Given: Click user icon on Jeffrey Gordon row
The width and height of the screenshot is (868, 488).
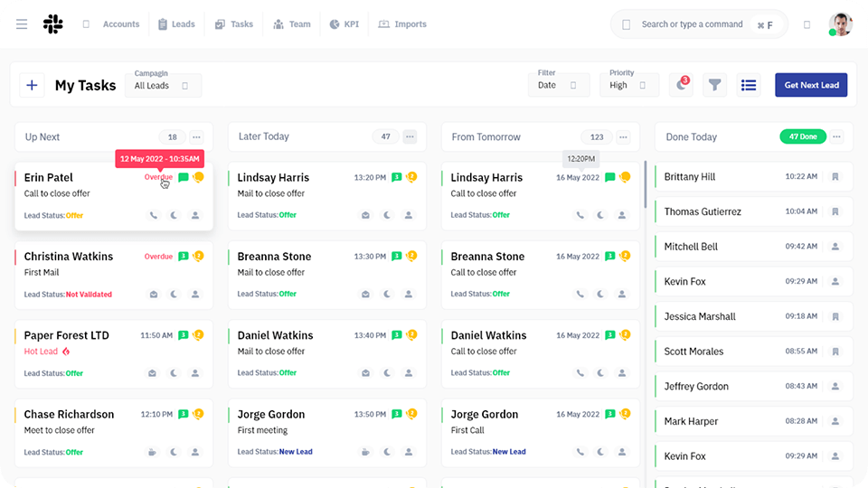Looking at the screenshot, I should (835, 386).
